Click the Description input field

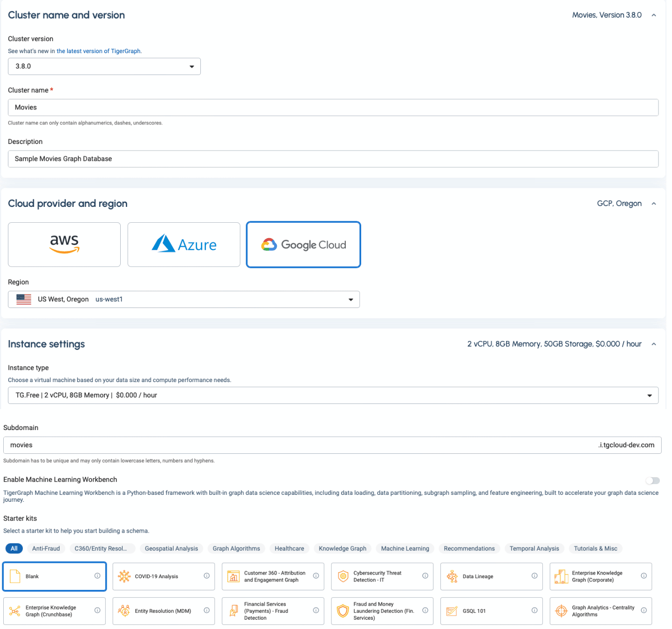tap(333, 159)
